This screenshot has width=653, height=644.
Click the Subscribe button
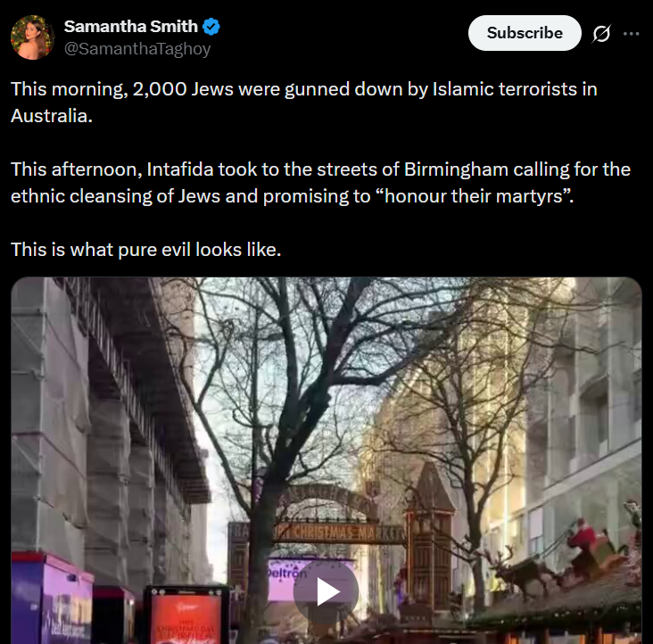click(525, 33)
